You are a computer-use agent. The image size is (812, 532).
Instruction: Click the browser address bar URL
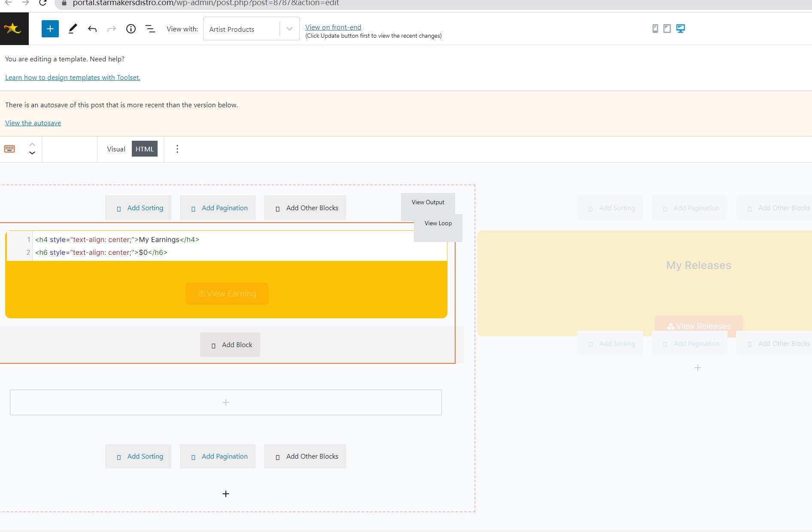click(206, 3)
